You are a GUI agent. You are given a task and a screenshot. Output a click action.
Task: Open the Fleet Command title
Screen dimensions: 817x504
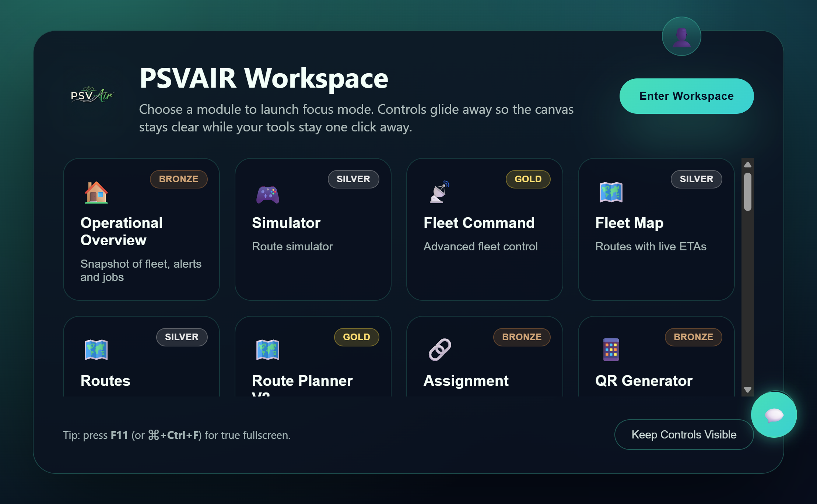click(x=479, y=223)
